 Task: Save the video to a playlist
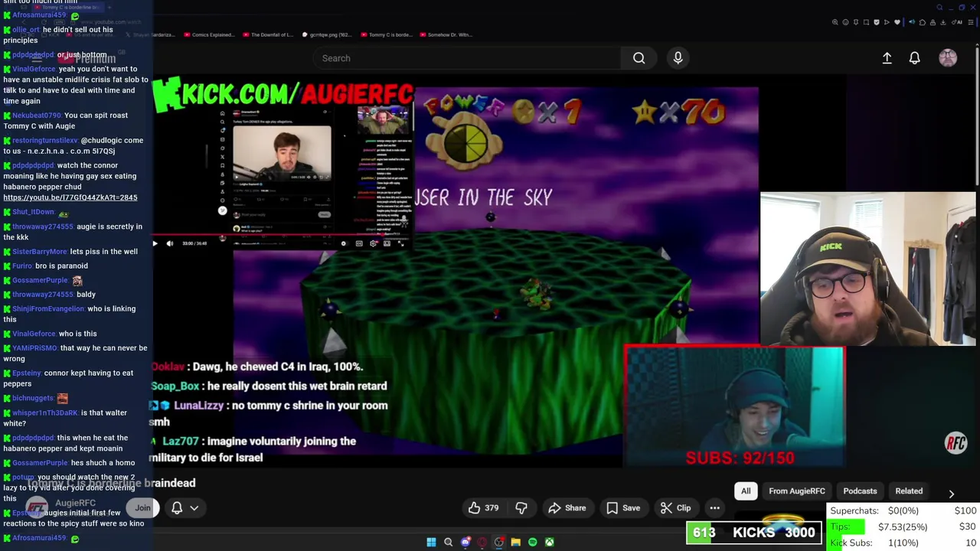coord(622,508)
